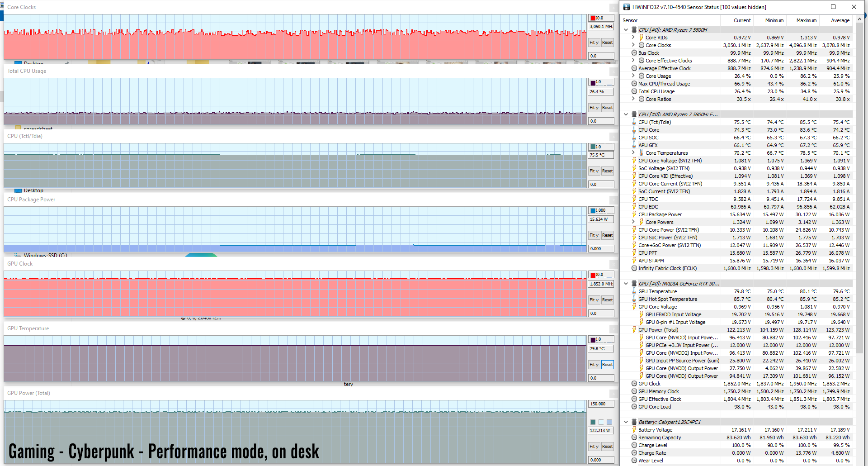Click the thermometer icon next to CPU (Tctl/Tdie)
The image size is (868, 466).
(x=634, y=122)
